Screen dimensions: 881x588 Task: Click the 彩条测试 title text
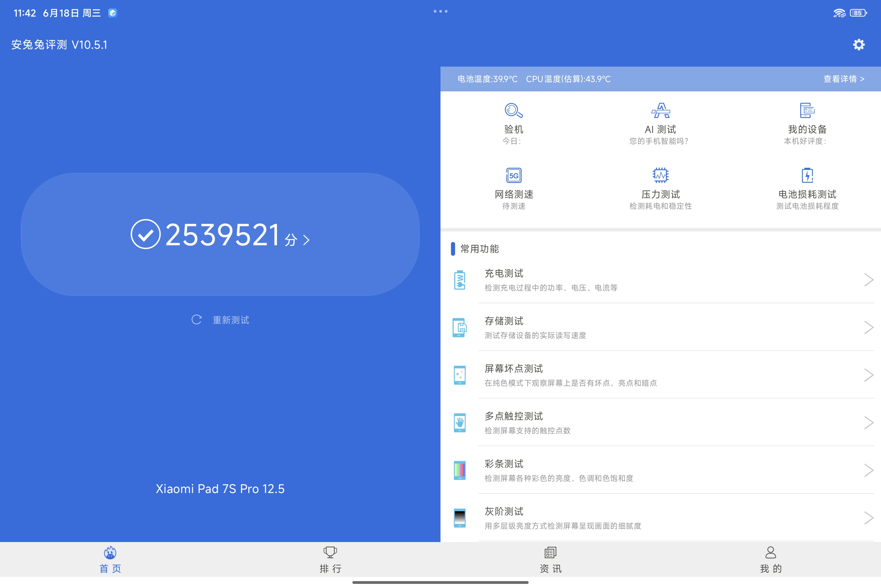click(x=504, y=464)
